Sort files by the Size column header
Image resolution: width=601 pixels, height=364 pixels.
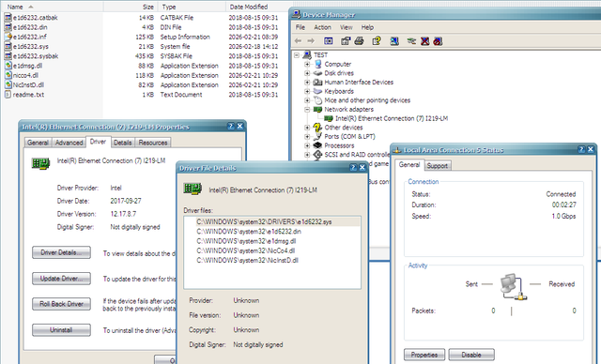click(130, 7)
